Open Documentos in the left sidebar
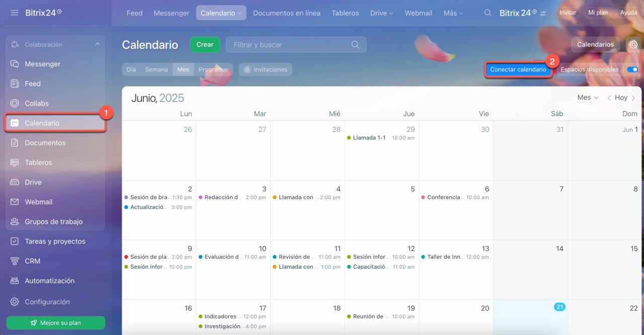Viewport: 644px width, 335px height. (x=55, y=143)
